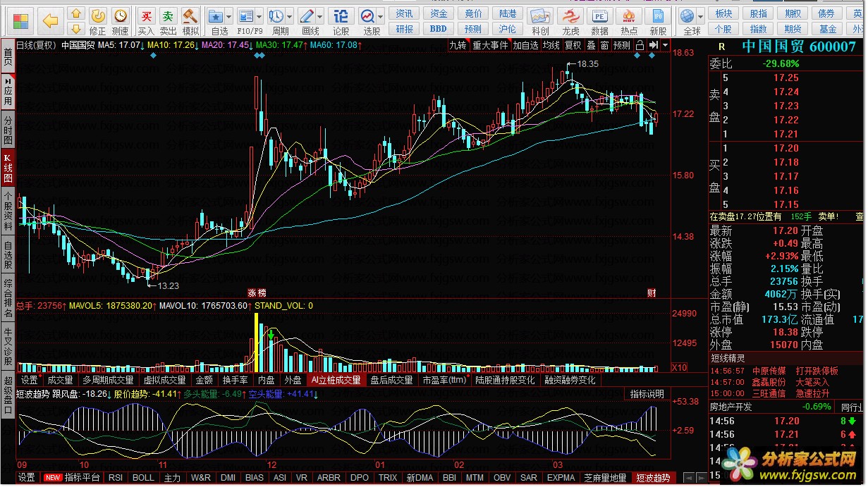The height and width of the screenshot is (487, 868).
Task: Open the 热点 HOT icon
Action: [629, 16]
